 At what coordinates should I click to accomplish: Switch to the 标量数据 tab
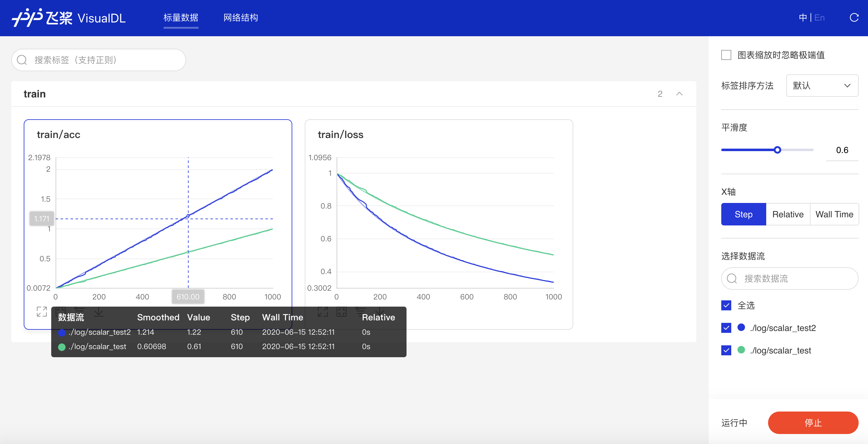(181, 17)
